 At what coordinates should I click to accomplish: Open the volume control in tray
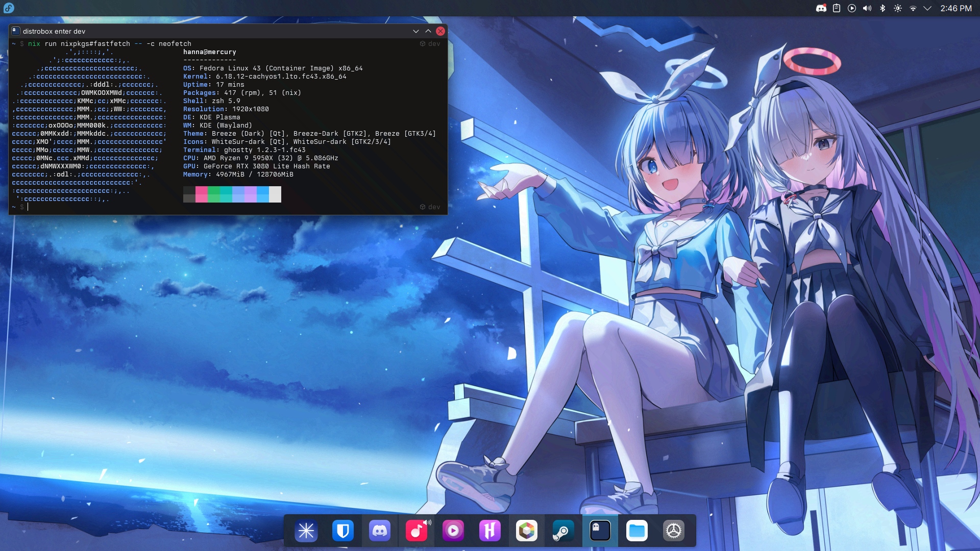click(x=867, y=8)
